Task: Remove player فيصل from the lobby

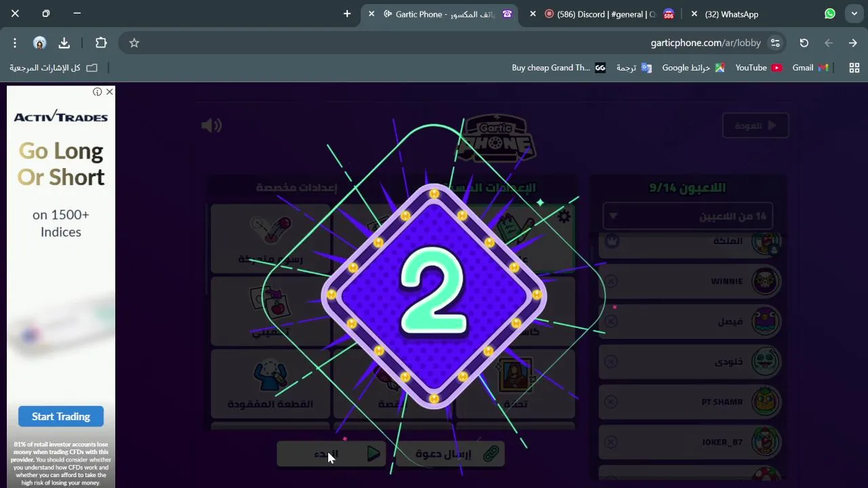Action: point(611,321)
